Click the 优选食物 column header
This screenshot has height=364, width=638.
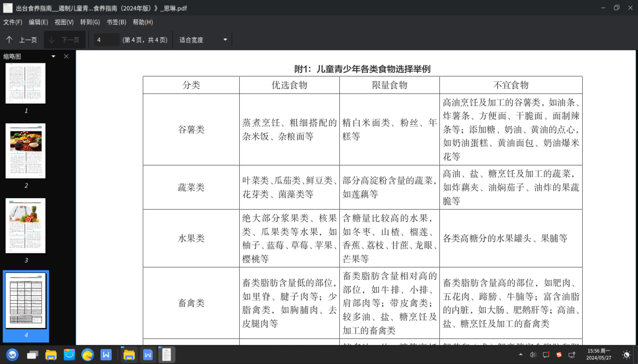click(289, 85)
